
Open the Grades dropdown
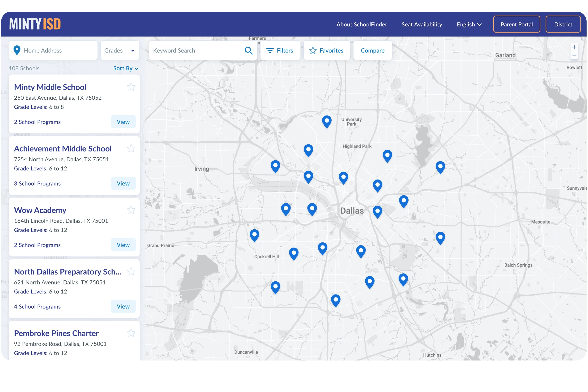click(x=120, y=50)
